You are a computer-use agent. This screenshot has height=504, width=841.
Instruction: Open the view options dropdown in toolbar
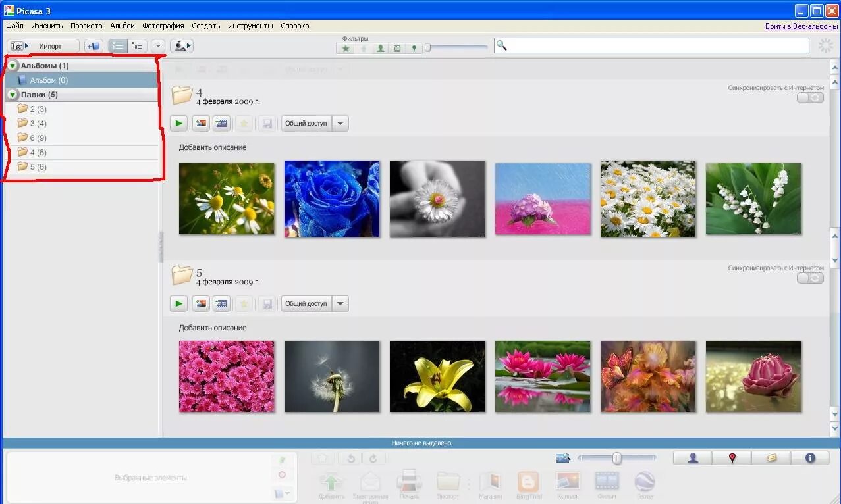coord(158,46)
